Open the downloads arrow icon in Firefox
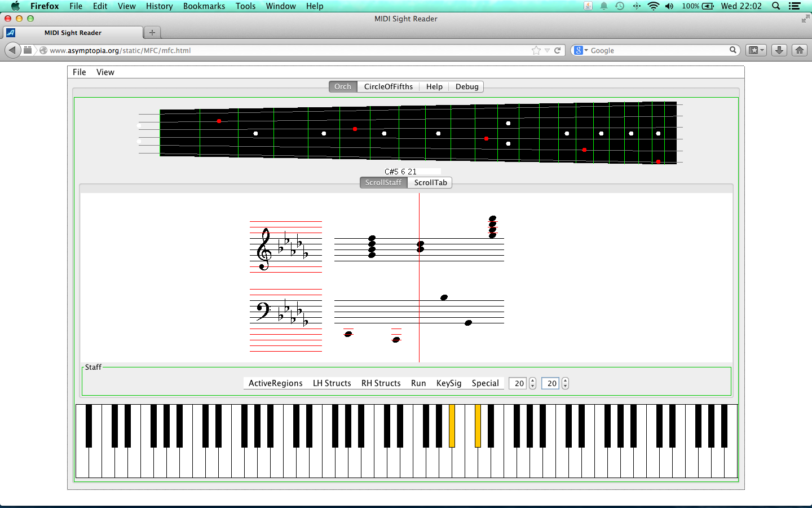The height and width of the screenshot is (508, 812). pos(779,50)
